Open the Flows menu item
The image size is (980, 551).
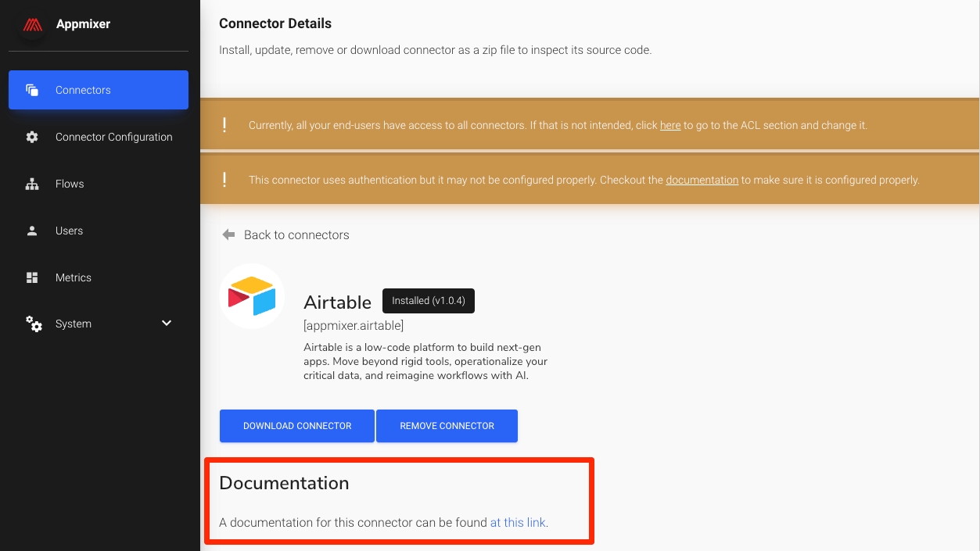point(70,184)
